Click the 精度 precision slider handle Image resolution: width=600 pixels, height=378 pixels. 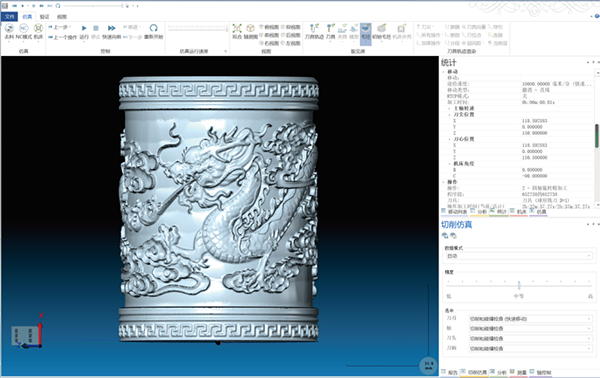point(519,285)
